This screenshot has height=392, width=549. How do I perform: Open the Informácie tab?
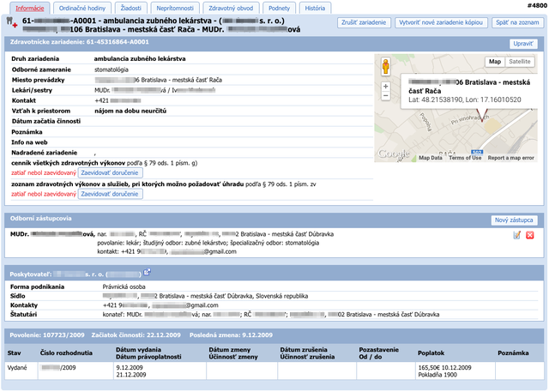(x=30, y=8)
